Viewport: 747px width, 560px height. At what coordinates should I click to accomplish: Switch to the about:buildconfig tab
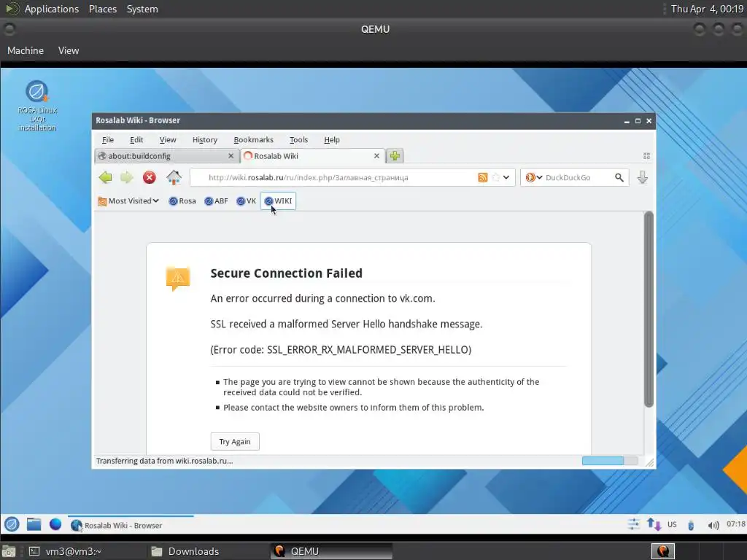(x=167, y=156)
